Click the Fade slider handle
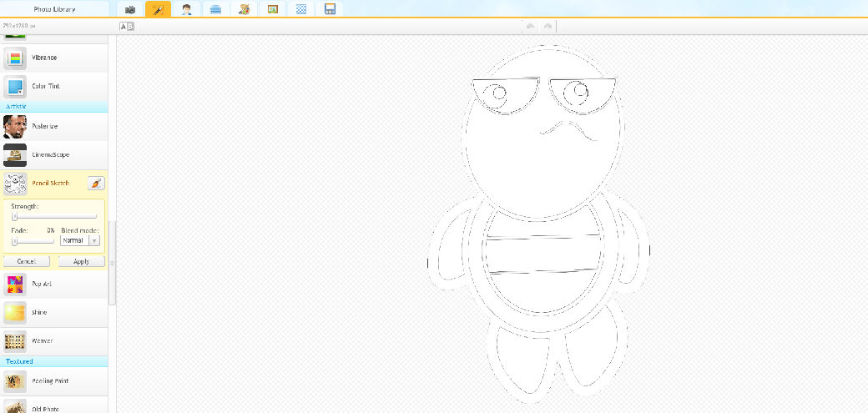 pyautogui.click(x=15, y=241)
